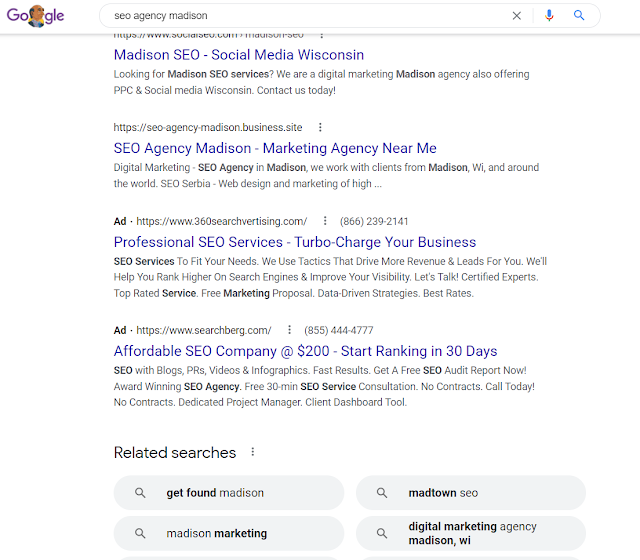Open 'Madison SEO - Social Media Wisconsin' result
This screenshot has height=560, width=640.
click(x=239, y=55)
